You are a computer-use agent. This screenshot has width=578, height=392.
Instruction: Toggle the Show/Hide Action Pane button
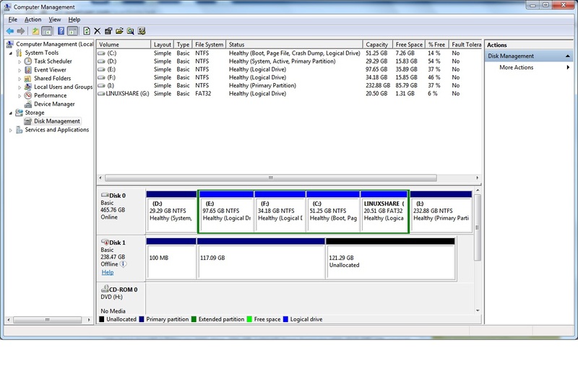coord(73,31)
